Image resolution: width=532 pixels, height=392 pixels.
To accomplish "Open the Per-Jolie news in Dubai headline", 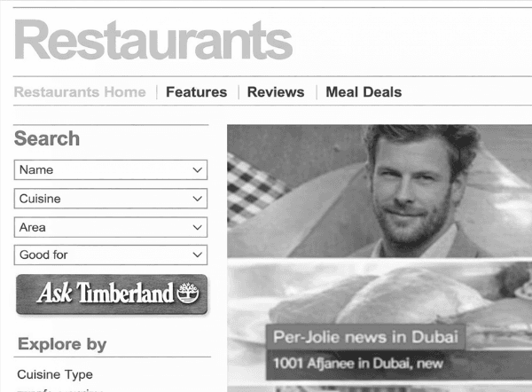I will point(365,337).
